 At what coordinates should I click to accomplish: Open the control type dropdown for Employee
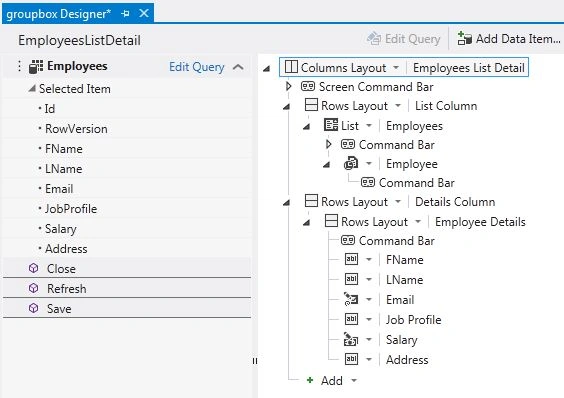[x=369, y=163]
